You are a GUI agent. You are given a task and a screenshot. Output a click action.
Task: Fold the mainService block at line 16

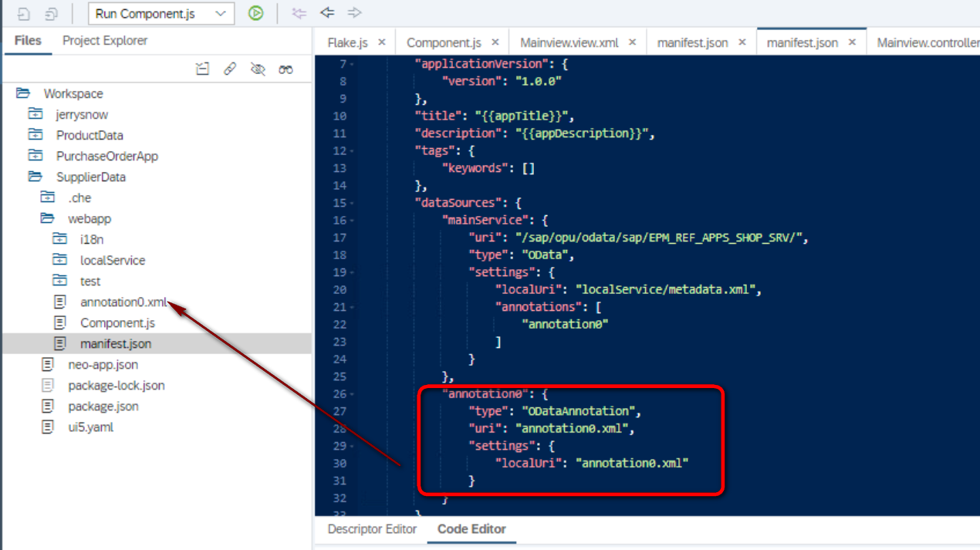tap(353, 221)
